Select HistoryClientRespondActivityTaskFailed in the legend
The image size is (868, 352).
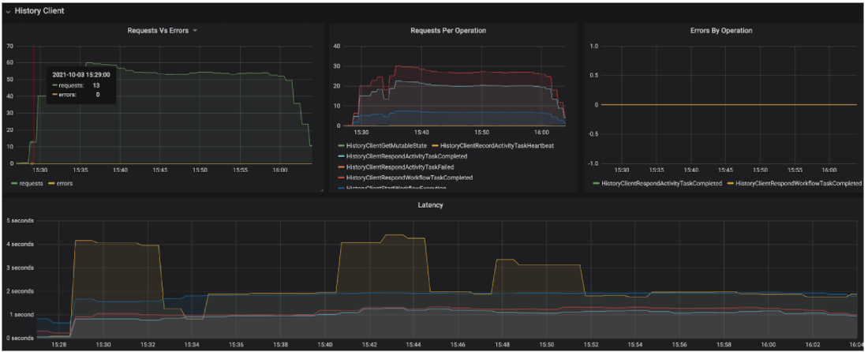[x=398, y=167]
